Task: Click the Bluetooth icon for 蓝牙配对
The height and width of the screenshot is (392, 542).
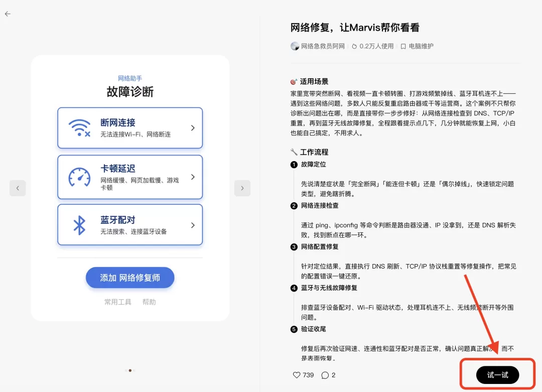Action: 79,225
